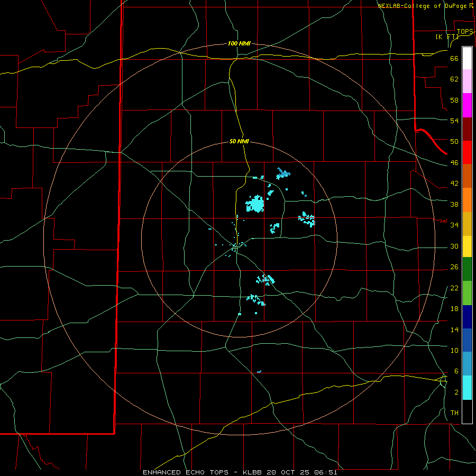Click the "50 NMI" range ring label
The height and width of the screenshot is (476, 476).
[x=239, y=141]
